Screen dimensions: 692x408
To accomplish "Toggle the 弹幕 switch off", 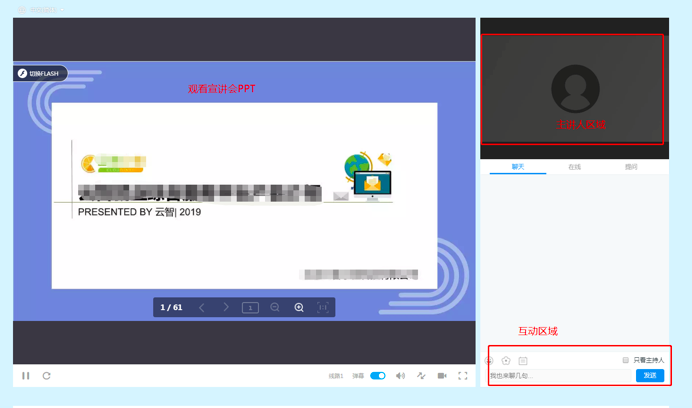I will click(378, 376).
